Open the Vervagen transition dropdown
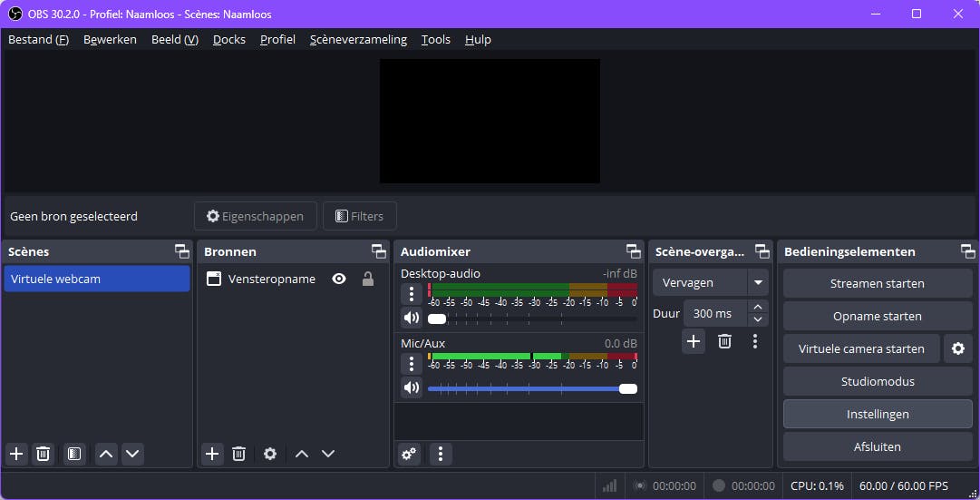This screenshot has height=500, width=980. [758, 283]
